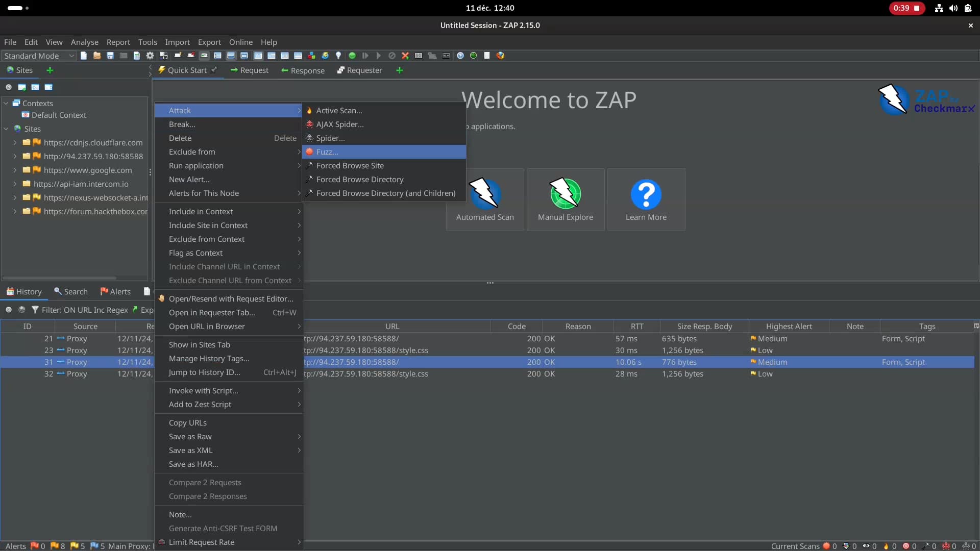Click the Continue play arrow icon
The image size is (980, 551).
click(x=379, y=56)
